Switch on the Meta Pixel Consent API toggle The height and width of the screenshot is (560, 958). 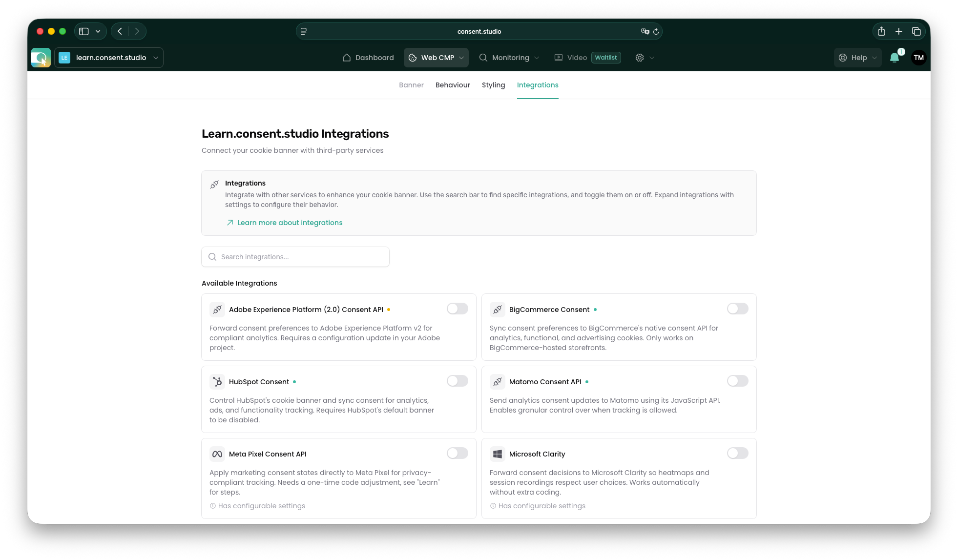tap(458, 453)
